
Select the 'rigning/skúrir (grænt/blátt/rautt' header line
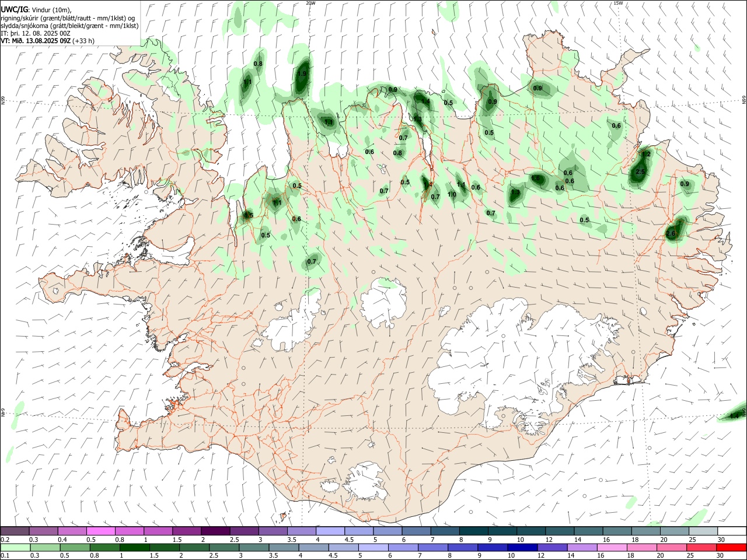pyautogui.click(x=69, y=17)
